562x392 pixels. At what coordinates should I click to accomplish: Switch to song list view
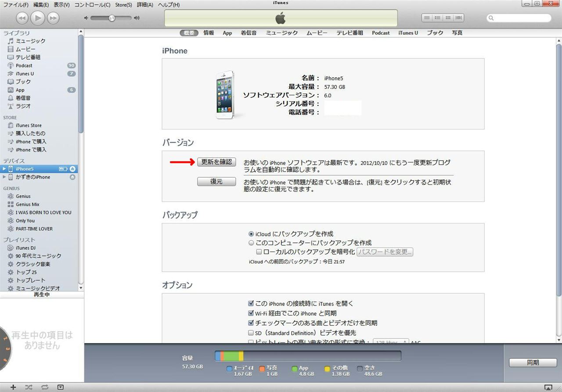tap(427, 18)
